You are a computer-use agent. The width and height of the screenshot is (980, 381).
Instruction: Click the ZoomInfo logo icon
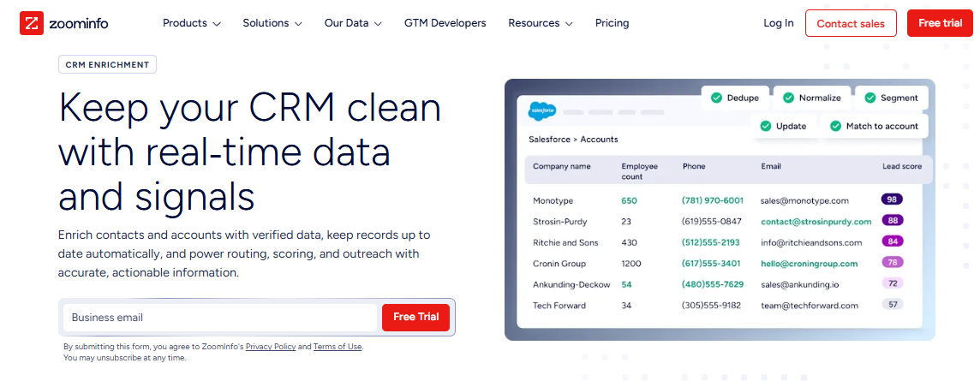(x=31, y=23)
